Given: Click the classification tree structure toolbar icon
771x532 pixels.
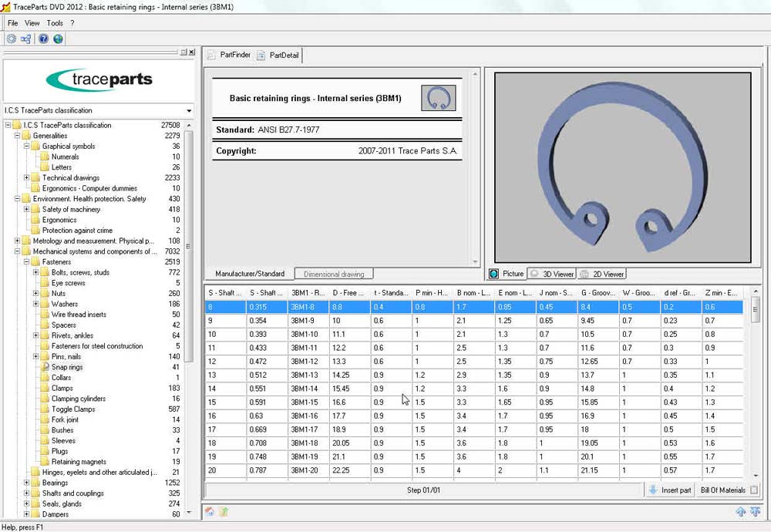Looking at the screenshot, I should [x=26, y=39].
